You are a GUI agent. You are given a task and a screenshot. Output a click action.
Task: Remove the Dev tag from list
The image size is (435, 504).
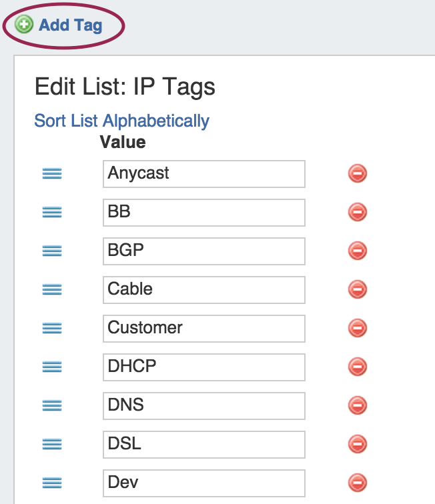tap(358, 483)
